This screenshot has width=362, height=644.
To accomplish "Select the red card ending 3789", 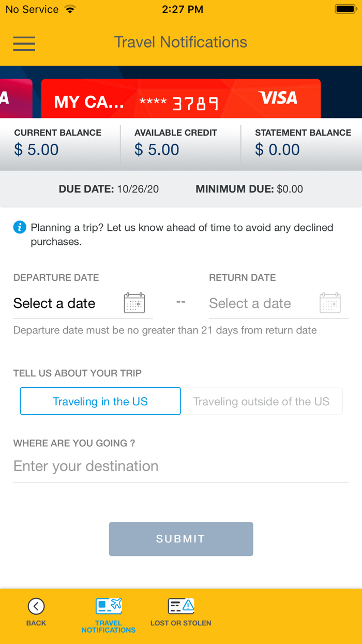I will 180,99.
